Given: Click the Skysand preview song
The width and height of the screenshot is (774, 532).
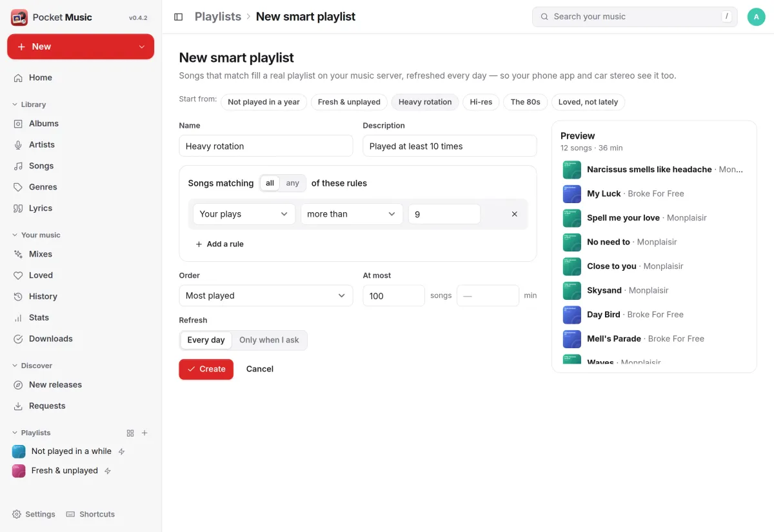Looking at the screenshot, I should (x=653, y=290).
